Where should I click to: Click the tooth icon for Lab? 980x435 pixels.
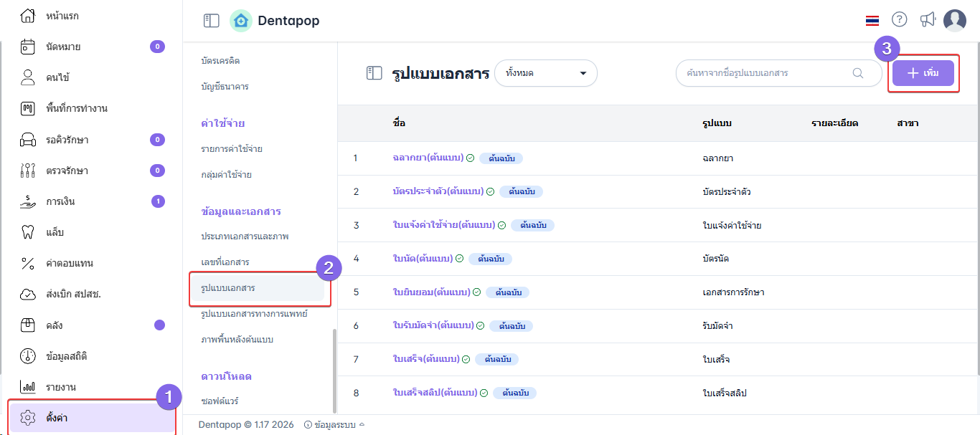(x=28, y=232)
